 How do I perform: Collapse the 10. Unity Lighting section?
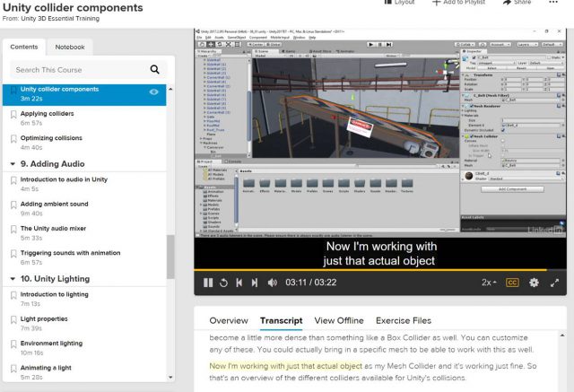pyautogui.click(x=13, y=279)
